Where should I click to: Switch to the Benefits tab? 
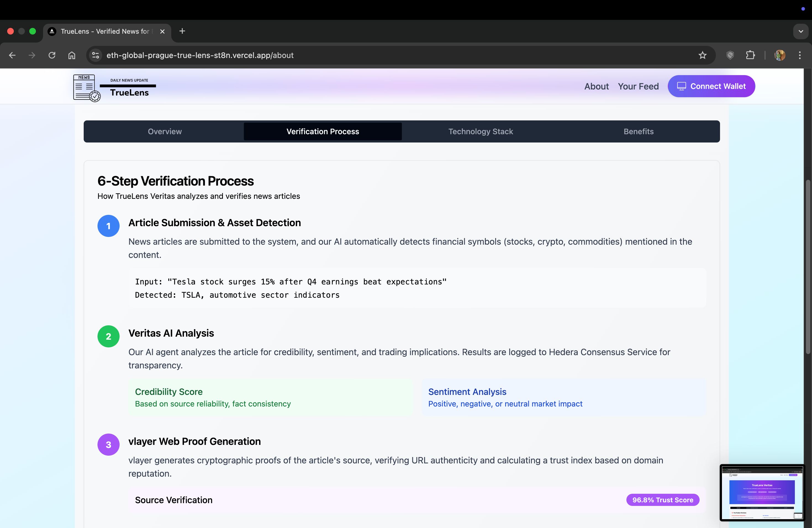[638, 131]
